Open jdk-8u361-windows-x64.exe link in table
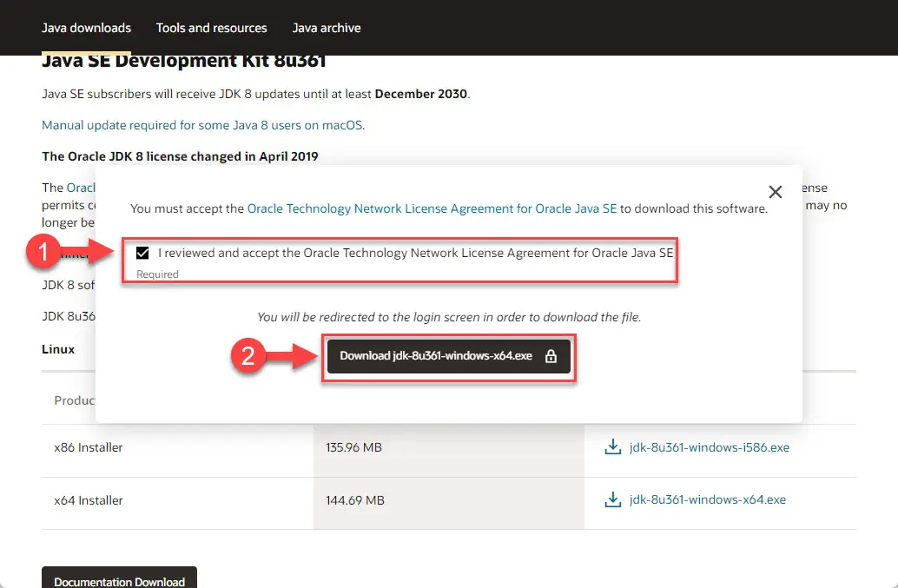Screen dimensions: 898x588 (707, 499)
